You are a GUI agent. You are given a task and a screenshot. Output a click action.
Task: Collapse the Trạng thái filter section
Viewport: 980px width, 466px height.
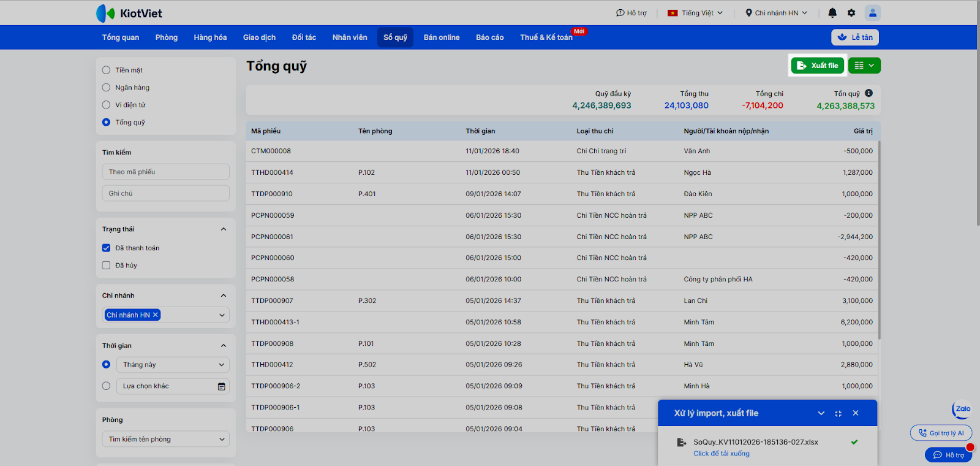224,229
